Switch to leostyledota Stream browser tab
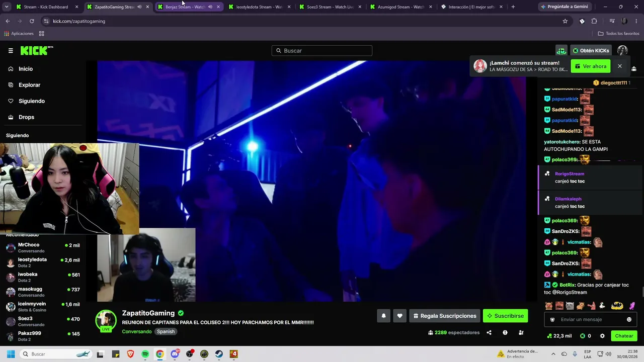 click(259, 7)
